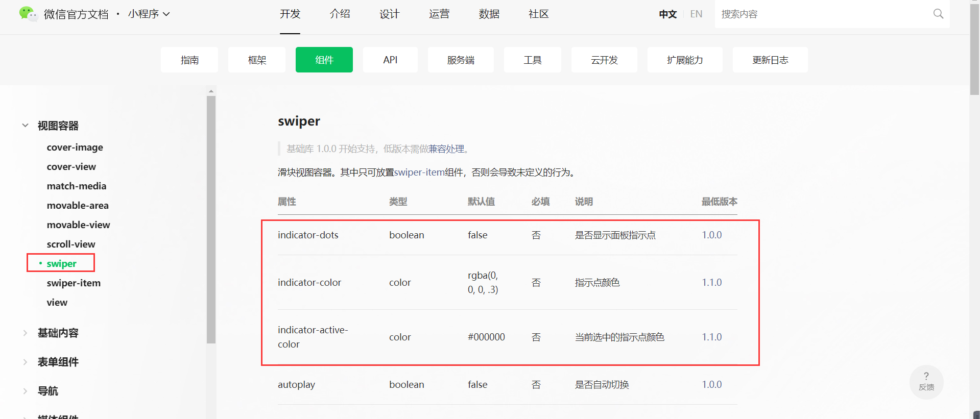980x419 pixels.
Task: Open the 数据 top menu
Action: point(489,14)
